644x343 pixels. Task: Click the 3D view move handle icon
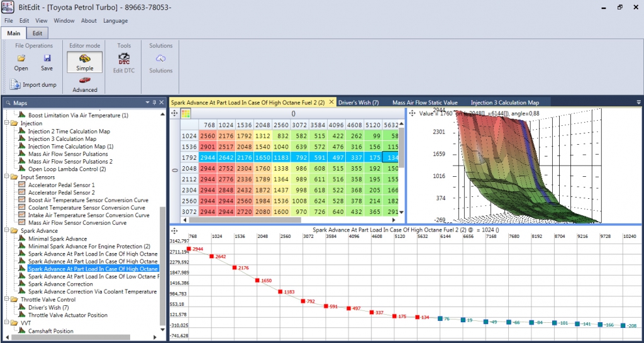tap(413, 113)
